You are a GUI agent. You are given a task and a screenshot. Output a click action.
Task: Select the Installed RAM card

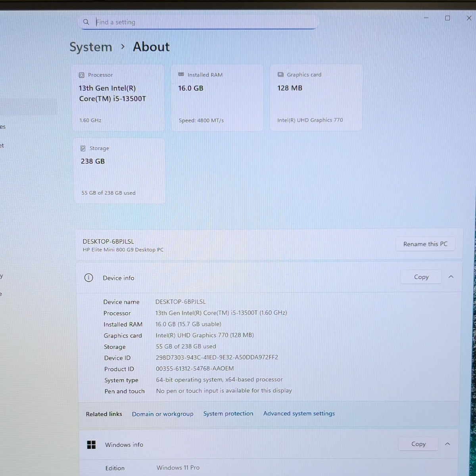pyautogui.click(x=217, y=98)
